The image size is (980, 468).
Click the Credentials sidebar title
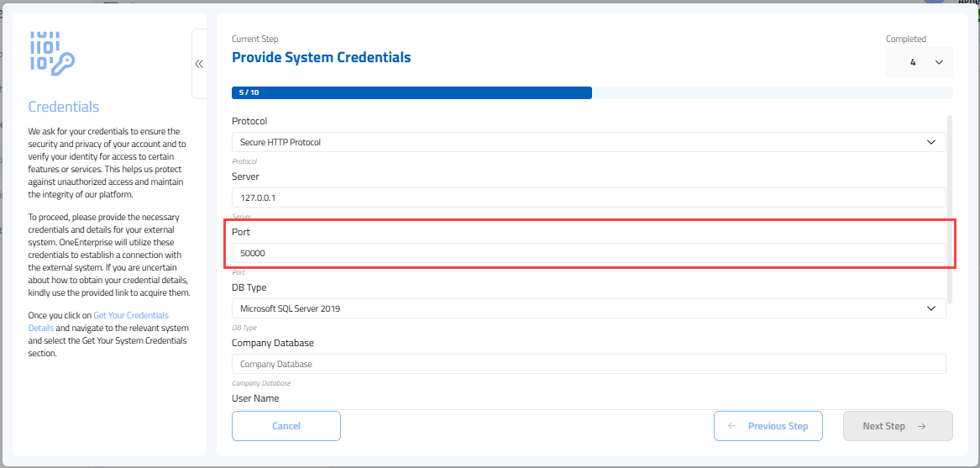(64, 107)
